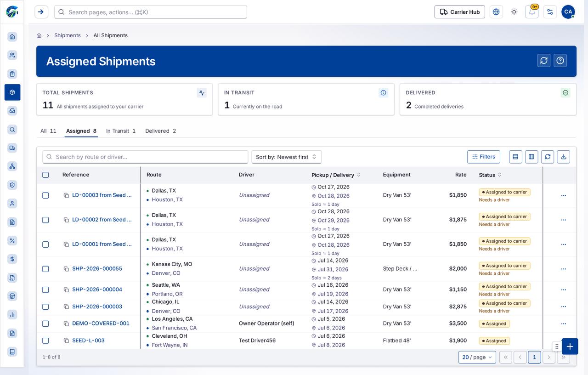The image size is (588, 375).
Task: Open the Shipments breadcrumb link
Action: (x=68, y=35)
